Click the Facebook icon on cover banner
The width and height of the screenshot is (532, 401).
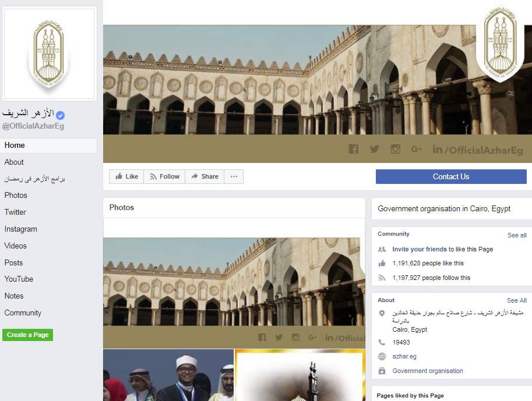tap(354, 149)
